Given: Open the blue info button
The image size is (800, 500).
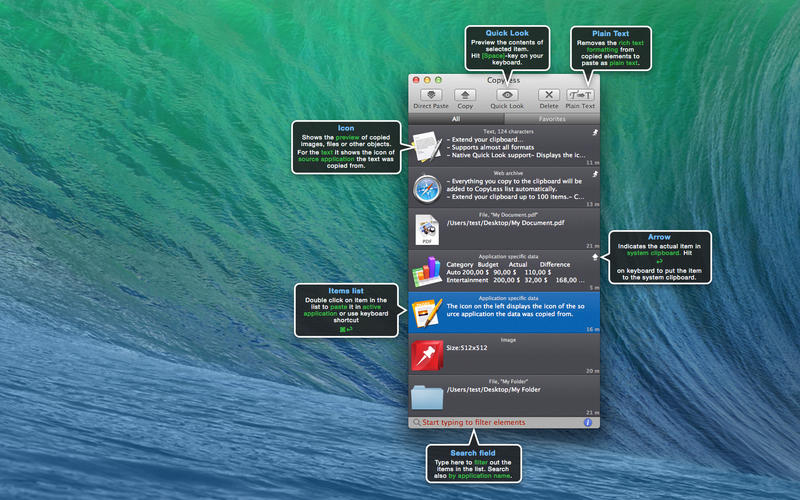Looking at the screenshot, I should click(588, 423).
